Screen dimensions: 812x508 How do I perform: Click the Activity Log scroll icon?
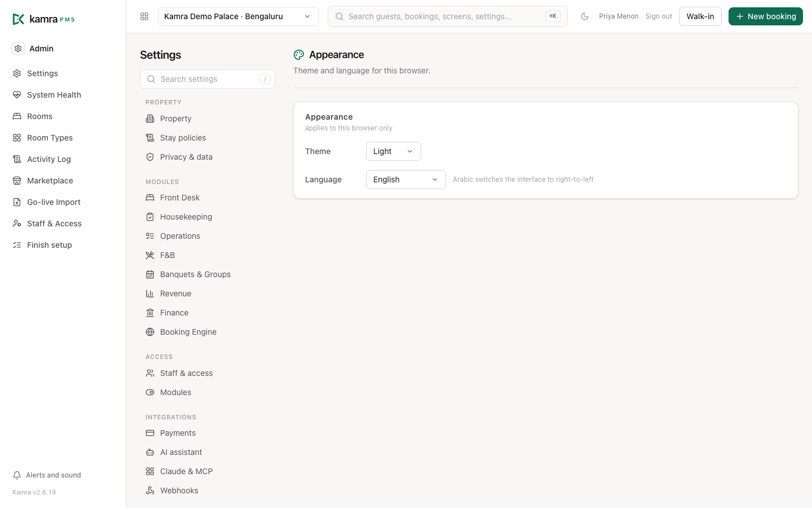pos(17,159)
